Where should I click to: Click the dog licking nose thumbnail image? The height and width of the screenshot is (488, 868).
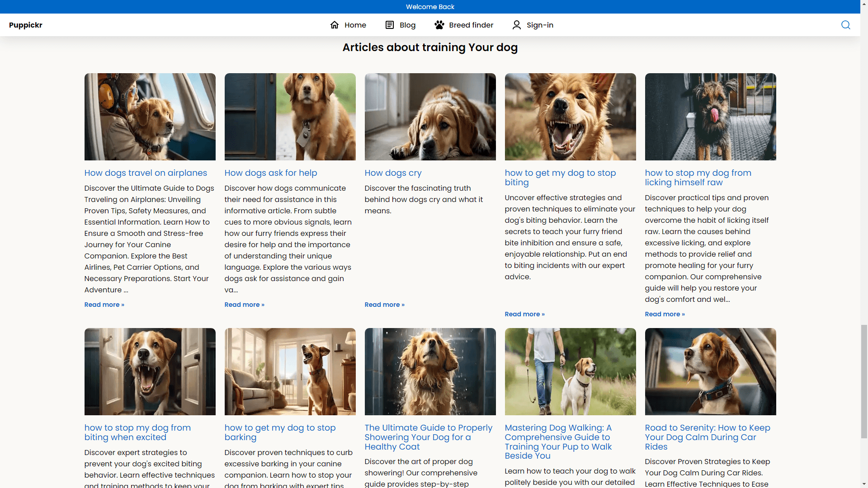710,117
